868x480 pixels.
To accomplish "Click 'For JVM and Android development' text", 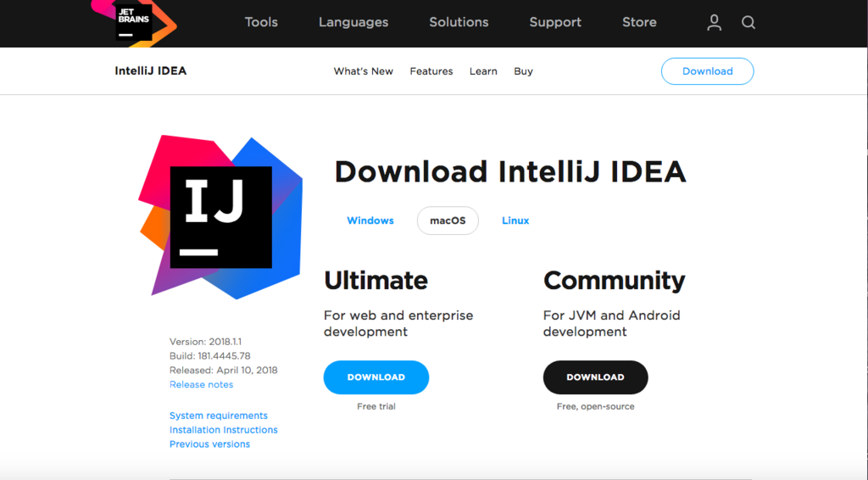I will coord(612,323).
